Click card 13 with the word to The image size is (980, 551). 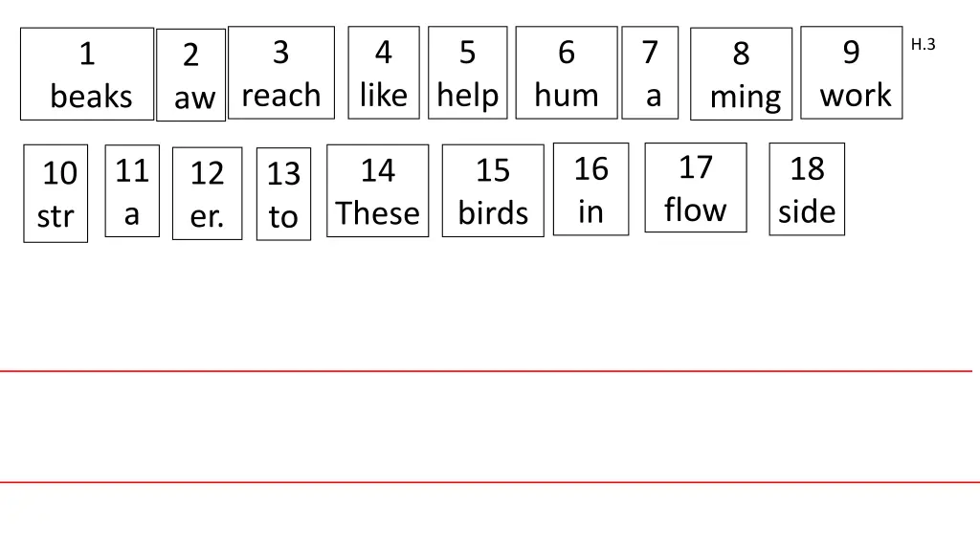point(283,195)
